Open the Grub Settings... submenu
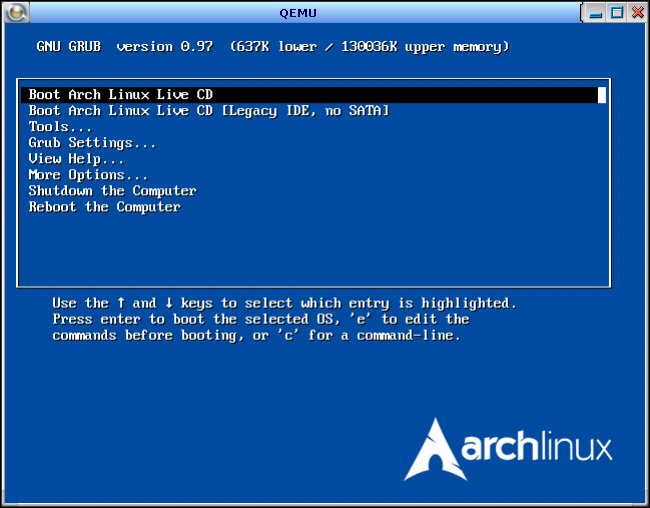 pos(92,143)
